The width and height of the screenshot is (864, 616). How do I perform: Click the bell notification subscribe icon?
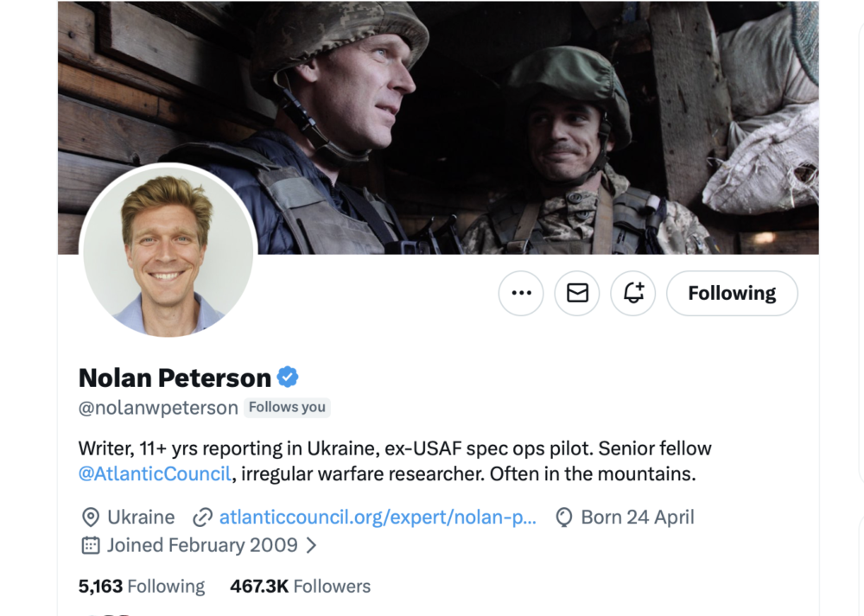tap(633, 293)
